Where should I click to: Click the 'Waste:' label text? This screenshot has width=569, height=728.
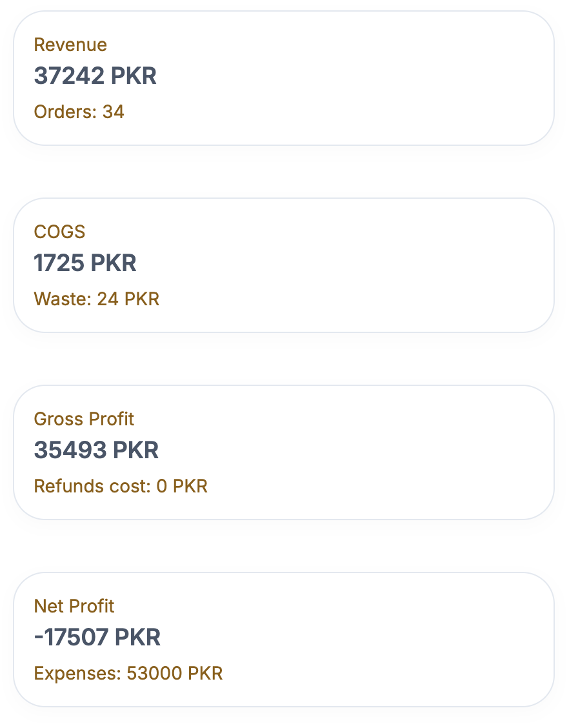click(x=63, y=299)
